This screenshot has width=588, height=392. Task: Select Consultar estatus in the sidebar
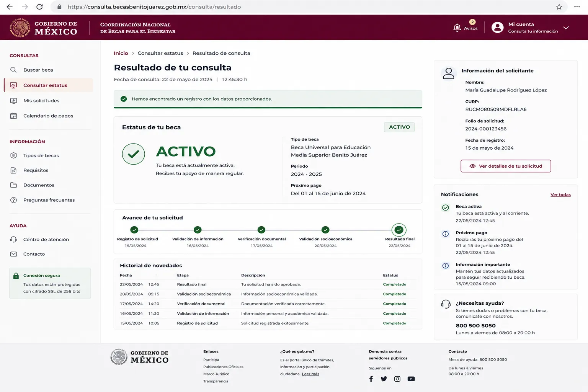[48, 85]
